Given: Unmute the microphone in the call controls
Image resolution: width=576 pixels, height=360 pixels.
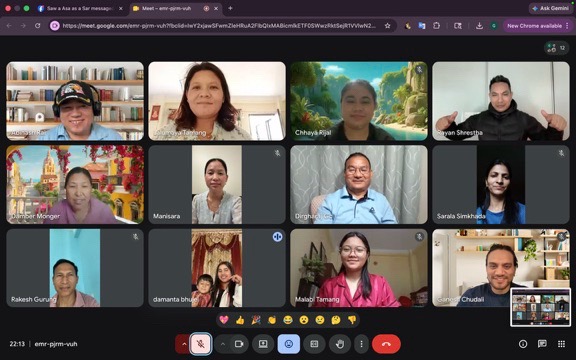Looking at the screenshot, I should (x=201, y=344).
